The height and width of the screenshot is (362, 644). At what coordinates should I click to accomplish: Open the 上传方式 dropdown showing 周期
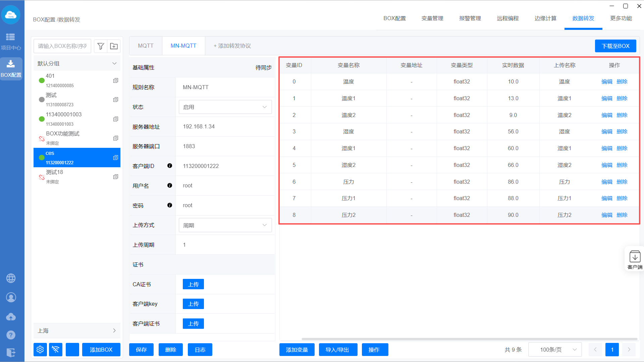(x=225, y=225)
